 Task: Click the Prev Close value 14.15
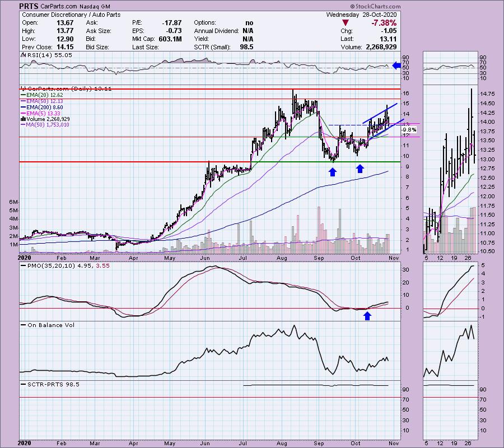(65, 47)
